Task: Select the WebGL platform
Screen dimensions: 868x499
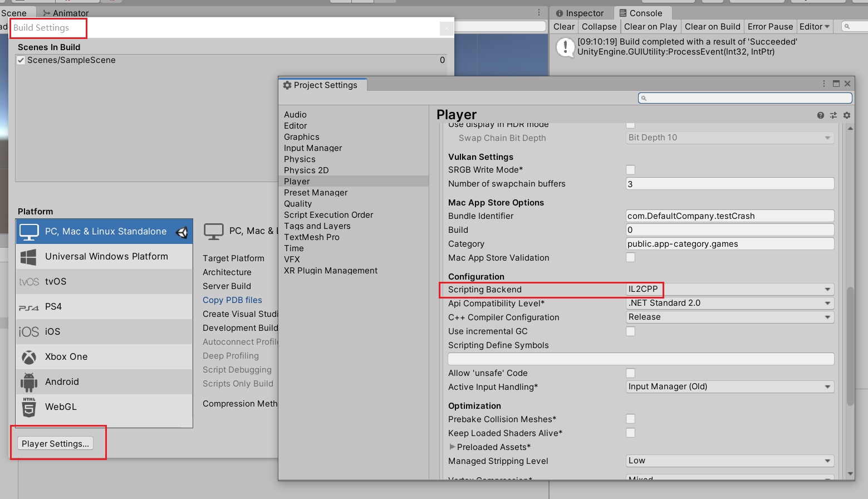Action: pyautogui.click(x=104, y=407)
